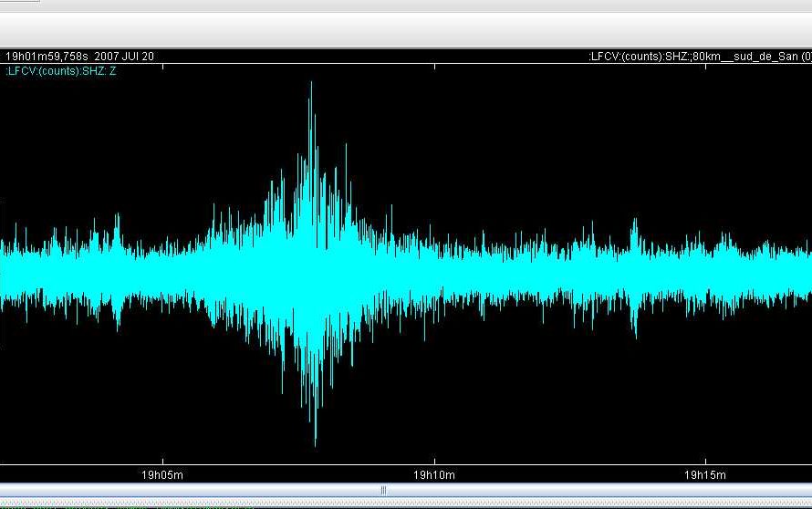Click the tick mark above 19h05m
This screenshot has height=509, width=812.
point(162,462)
